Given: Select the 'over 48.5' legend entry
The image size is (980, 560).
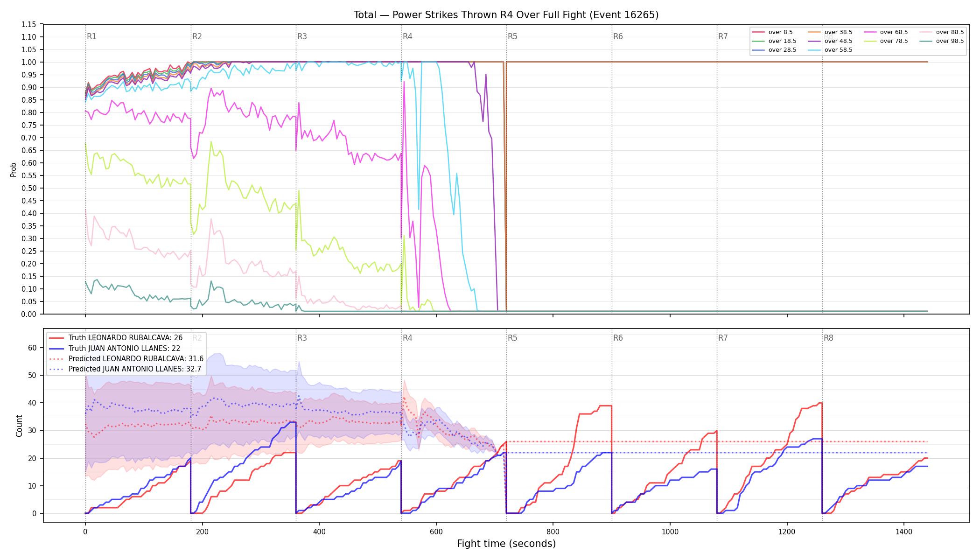Looking at the screenshot, I should [x=830, y=41].
